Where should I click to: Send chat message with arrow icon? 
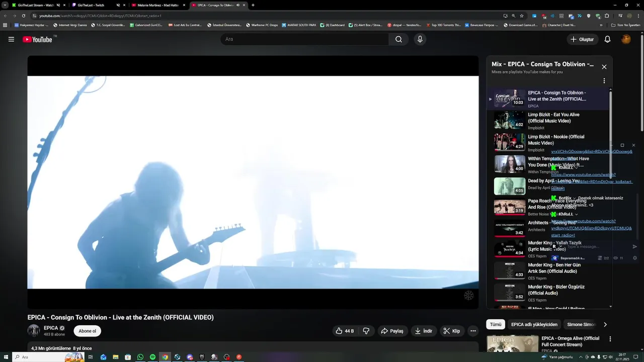634,246
